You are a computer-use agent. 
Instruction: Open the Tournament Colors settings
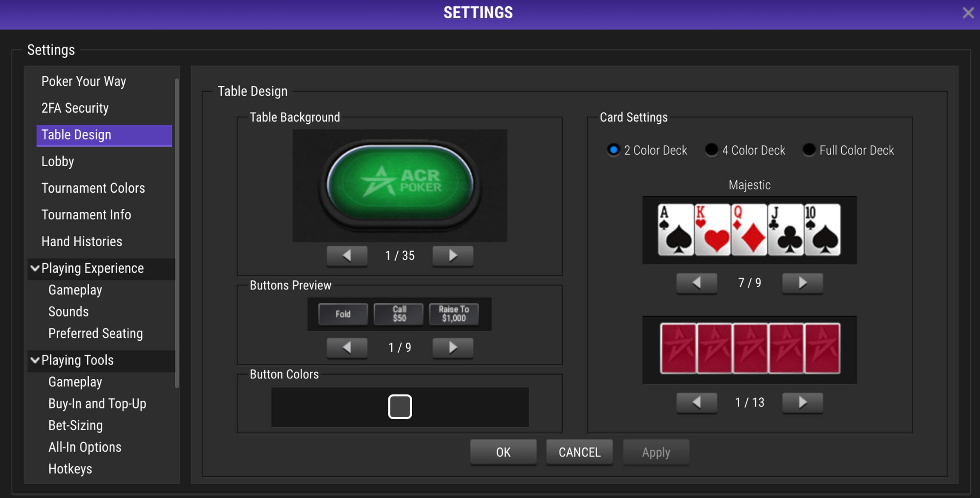tap(93, 188)
